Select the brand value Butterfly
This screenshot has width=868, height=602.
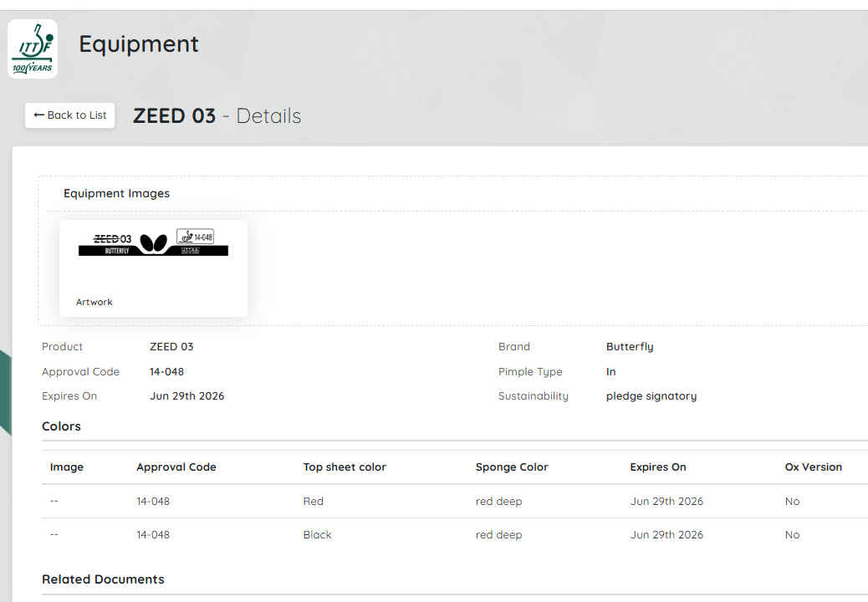pyautogui.click(x=630, y=347)
